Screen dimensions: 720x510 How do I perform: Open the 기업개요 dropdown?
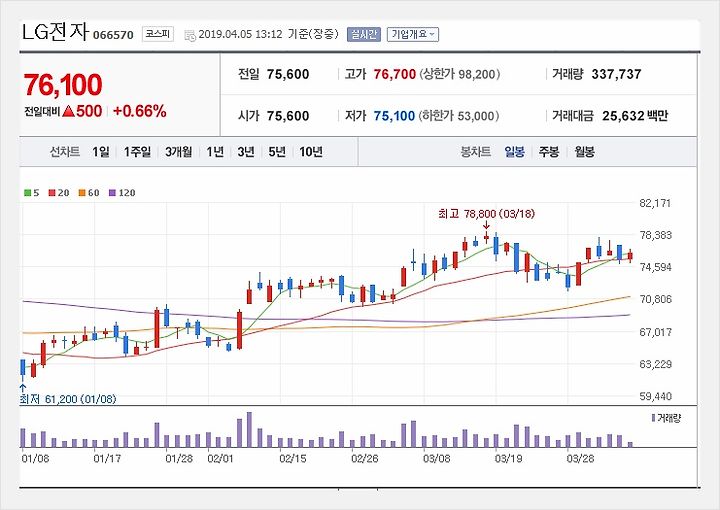[413, 34]
